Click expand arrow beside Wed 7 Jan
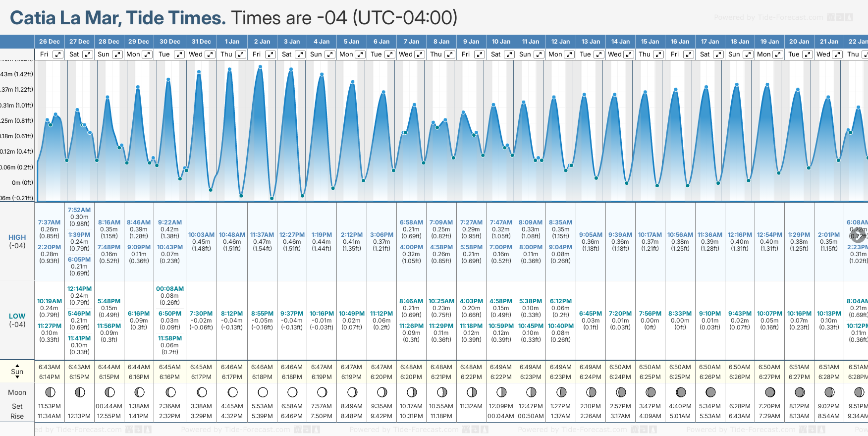 (419, 54)
